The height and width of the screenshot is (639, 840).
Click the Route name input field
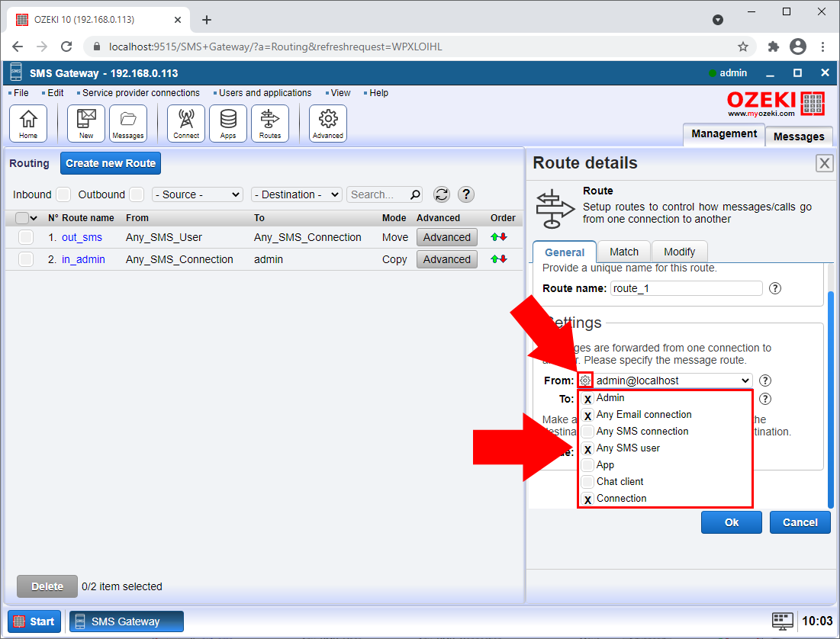pos(686,288)
